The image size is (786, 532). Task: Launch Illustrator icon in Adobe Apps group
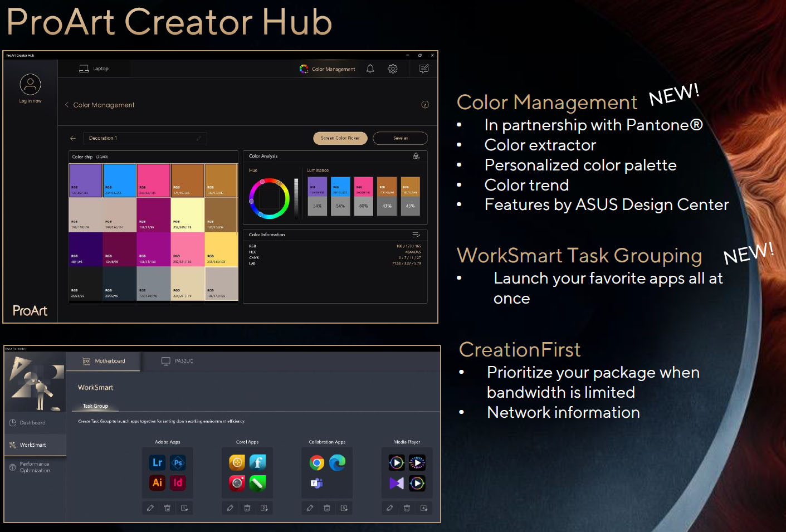coord(158,482)
